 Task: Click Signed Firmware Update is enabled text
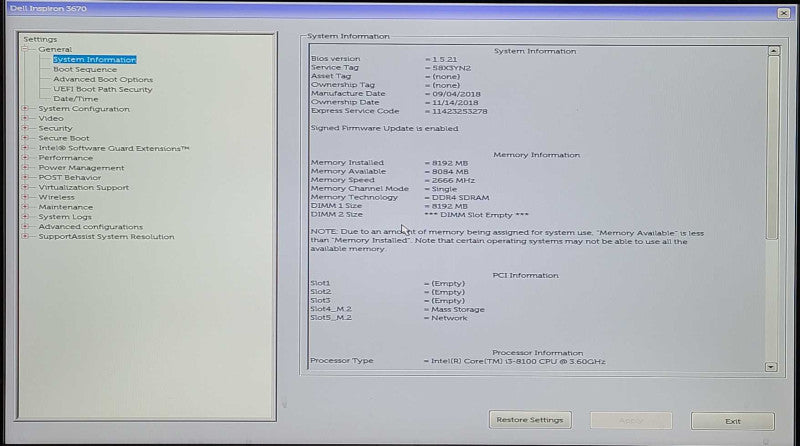pos(384,129)
